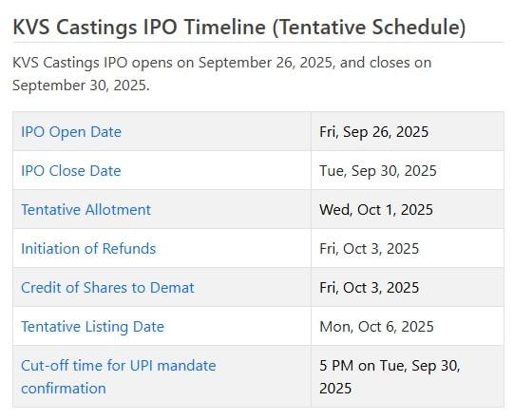Click Fri, Oct 3, 2025 in refunds row
The image size is (514, 420).
pos(369,249)
